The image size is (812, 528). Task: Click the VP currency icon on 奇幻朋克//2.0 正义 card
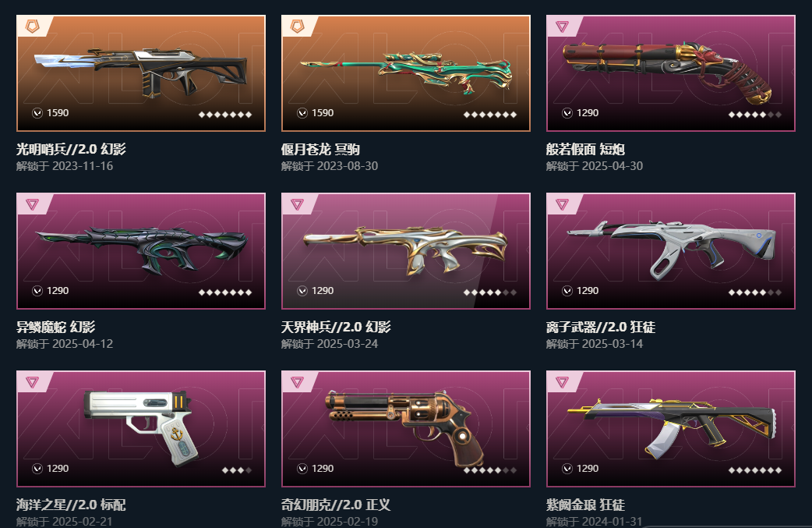click(x=302, y=469)
